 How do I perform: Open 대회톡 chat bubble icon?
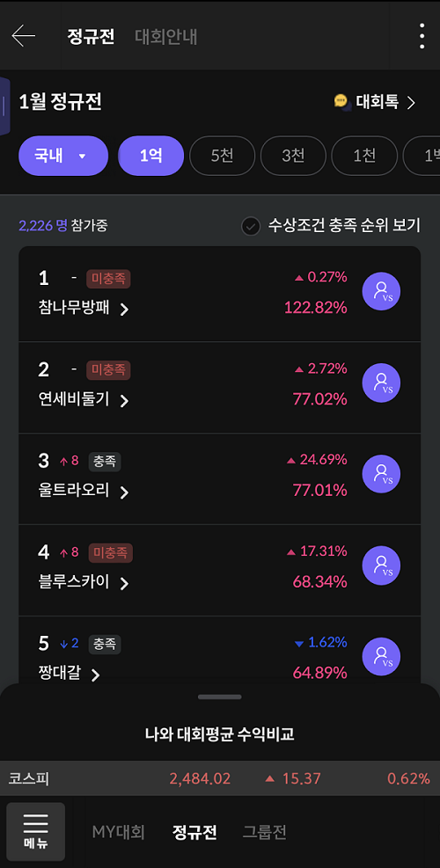(342, 102)
